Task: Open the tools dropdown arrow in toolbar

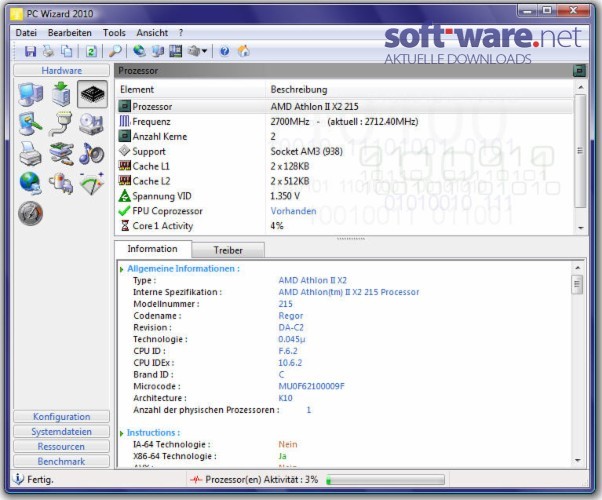Action: pyautogui.click(x=205, y=51)
